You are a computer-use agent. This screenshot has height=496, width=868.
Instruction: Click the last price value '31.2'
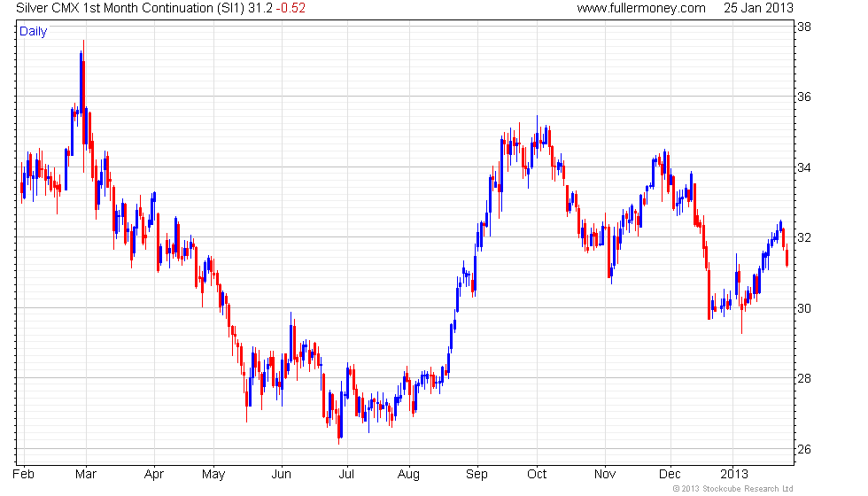point(260,8)
